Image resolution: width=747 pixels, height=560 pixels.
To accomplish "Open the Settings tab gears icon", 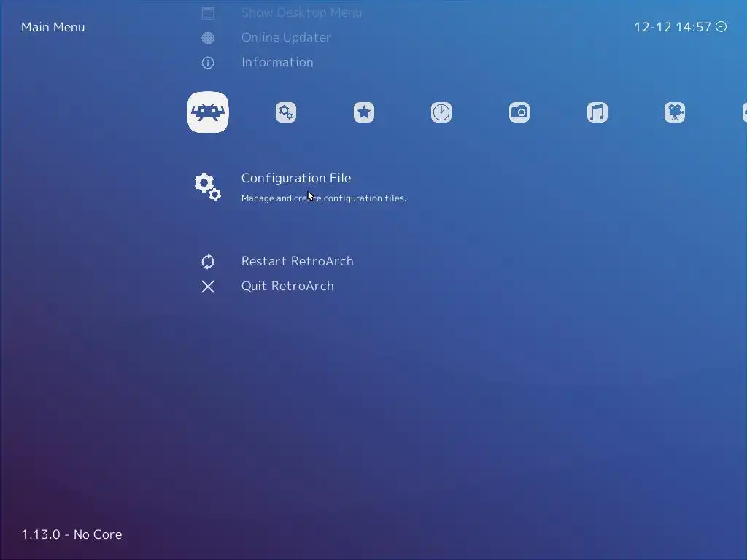I will [x=286, y=112].
